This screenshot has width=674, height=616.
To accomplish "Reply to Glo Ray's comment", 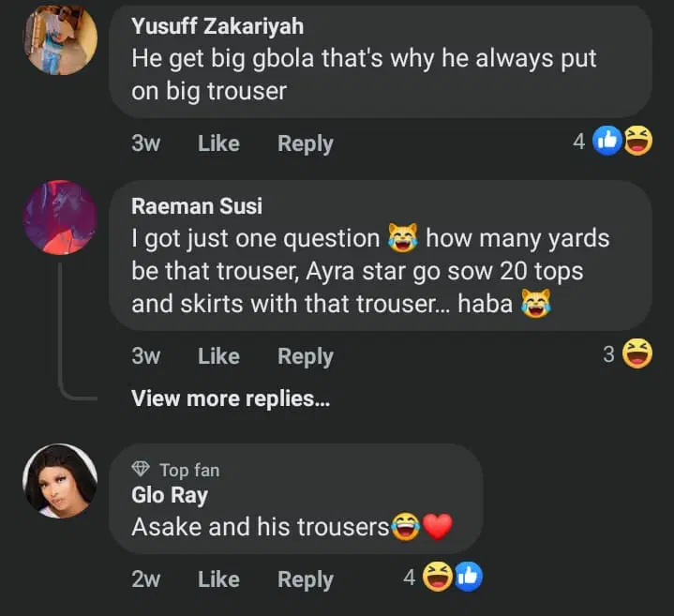I will tap(305, 579).
